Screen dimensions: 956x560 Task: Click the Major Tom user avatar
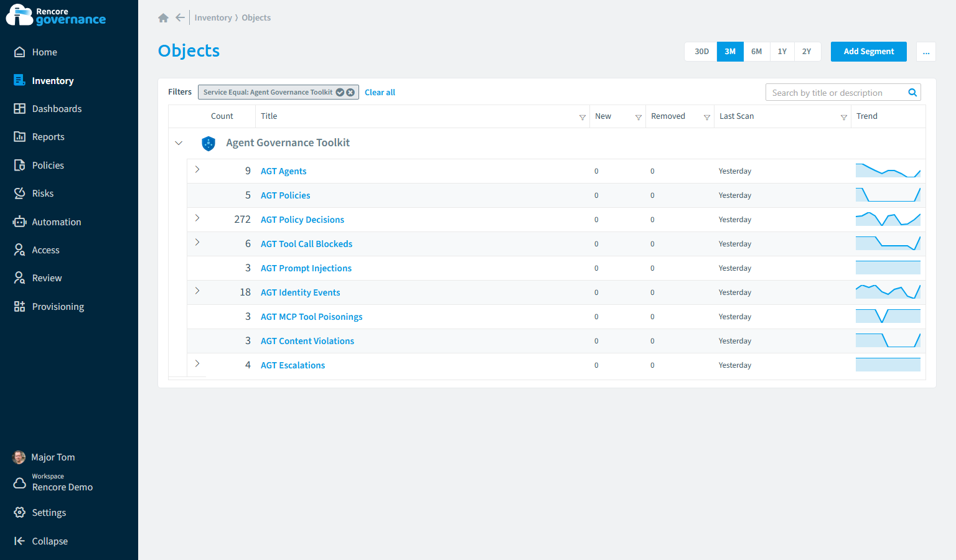tap(19, 457)
